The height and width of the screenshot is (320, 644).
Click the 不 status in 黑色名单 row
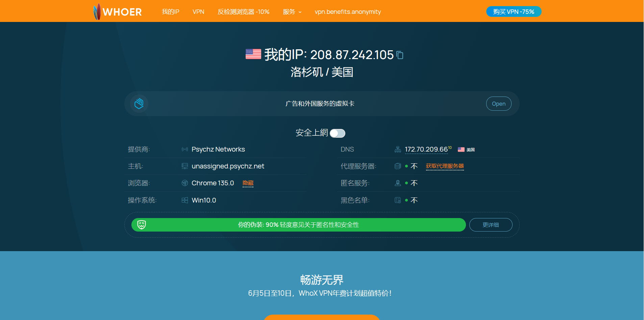tap(414, 200)
